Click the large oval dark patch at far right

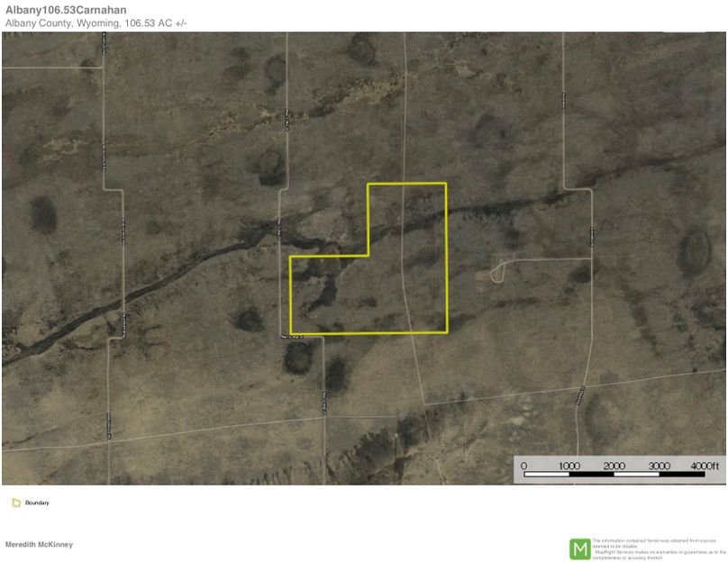click(x=694, y=250)
